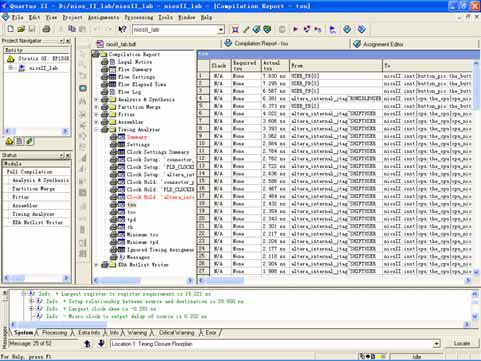Click the tsu table vertical scrollbar down arrow
Screen dimensions: 481x361
(476, 272)
